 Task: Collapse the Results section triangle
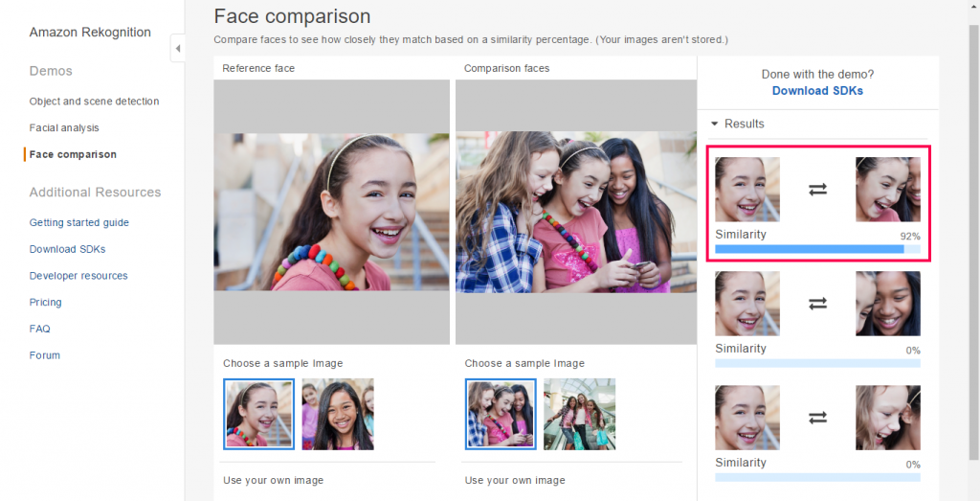tap(714, 124)
